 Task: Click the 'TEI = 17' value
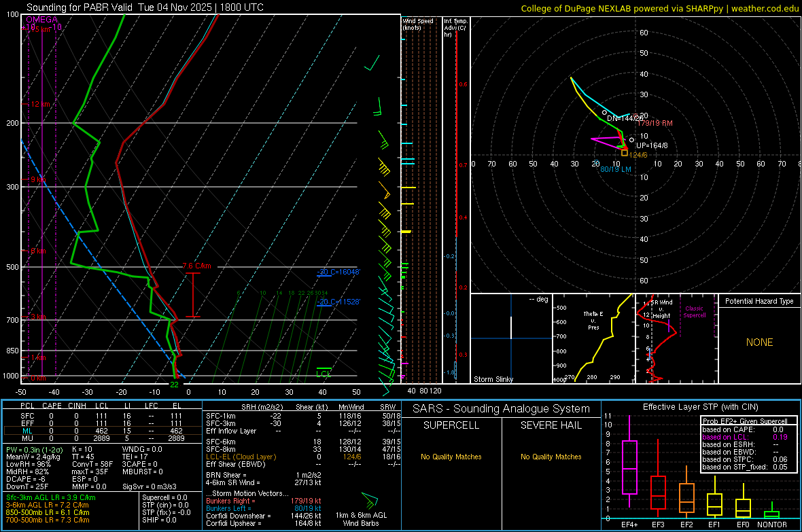(x=135, y=457)
